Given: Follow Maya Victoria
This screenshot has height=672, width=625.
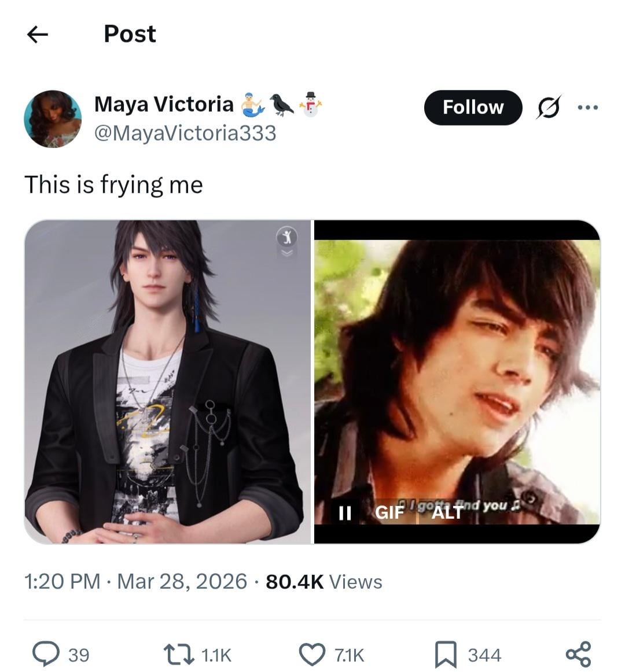Looking at the screenshot, I should coord(473,108).
